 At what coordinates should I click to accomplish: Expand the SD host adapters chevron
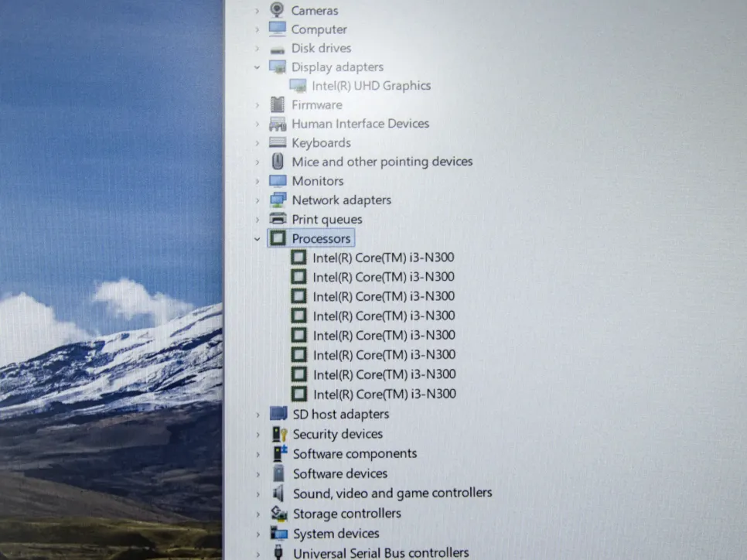[x=258, y=415]
